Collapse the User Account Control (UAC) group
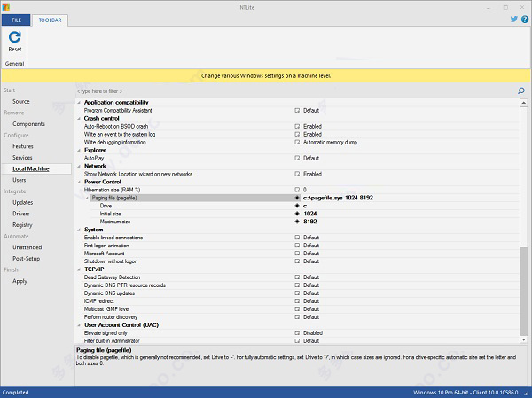532x398 pixels. [79, 325]
